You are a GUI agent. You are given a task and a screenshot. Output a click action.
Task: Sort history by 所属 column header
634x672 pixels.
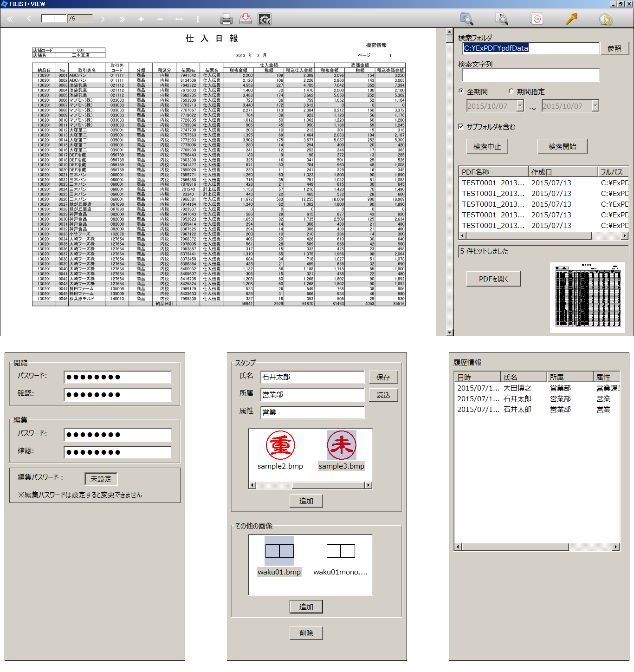[570, 377]
